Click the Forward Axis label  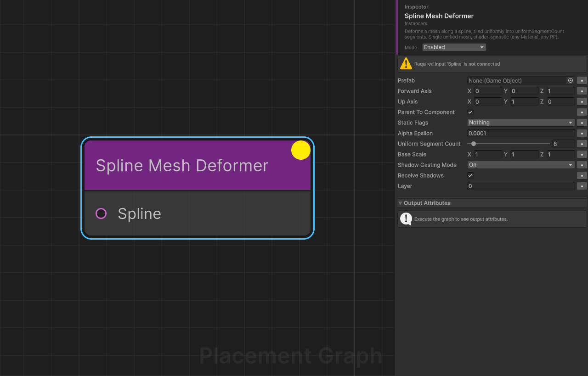click(x=415, y=91)
